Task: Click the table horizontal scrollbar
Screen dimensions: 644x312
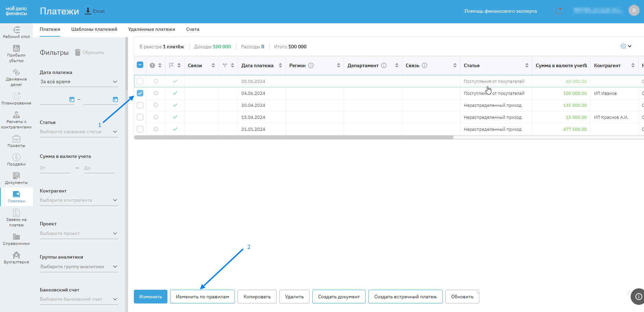Action: point(294,137)
